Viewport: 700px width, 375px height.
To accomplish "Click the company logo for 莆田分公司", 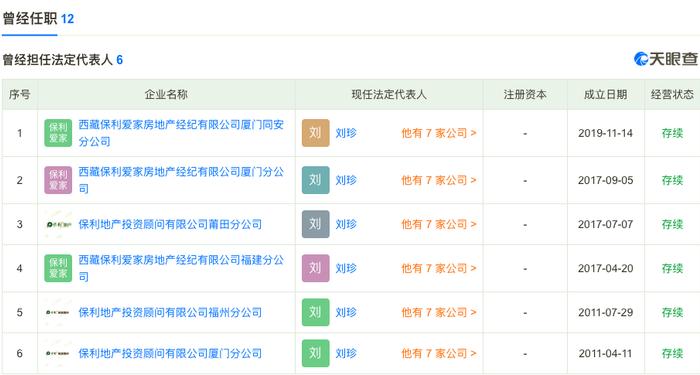I will [x=58, y=224].
